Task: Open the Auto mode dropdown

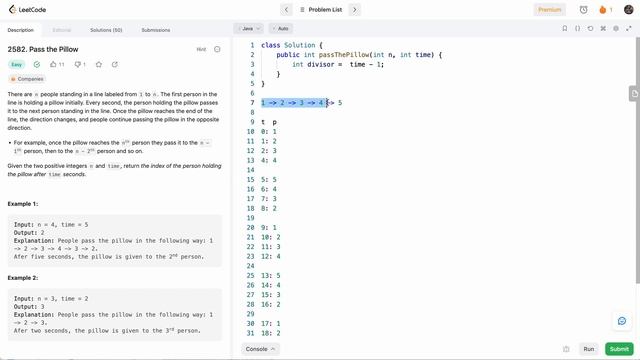Action: point(281,29)
